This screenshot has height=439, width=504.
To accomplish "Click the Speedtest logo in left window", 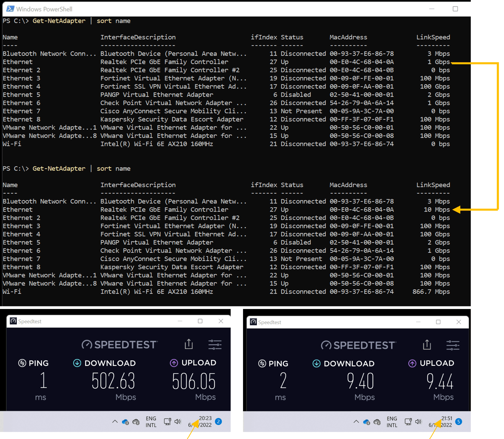I will [x=119, y=345].
